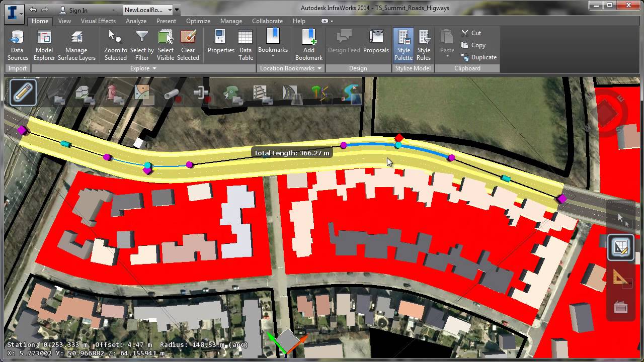Open the Bookmarks dropdown
This screenshot has height=362, width=644.
pyautogui.click(x=273, y=56)
